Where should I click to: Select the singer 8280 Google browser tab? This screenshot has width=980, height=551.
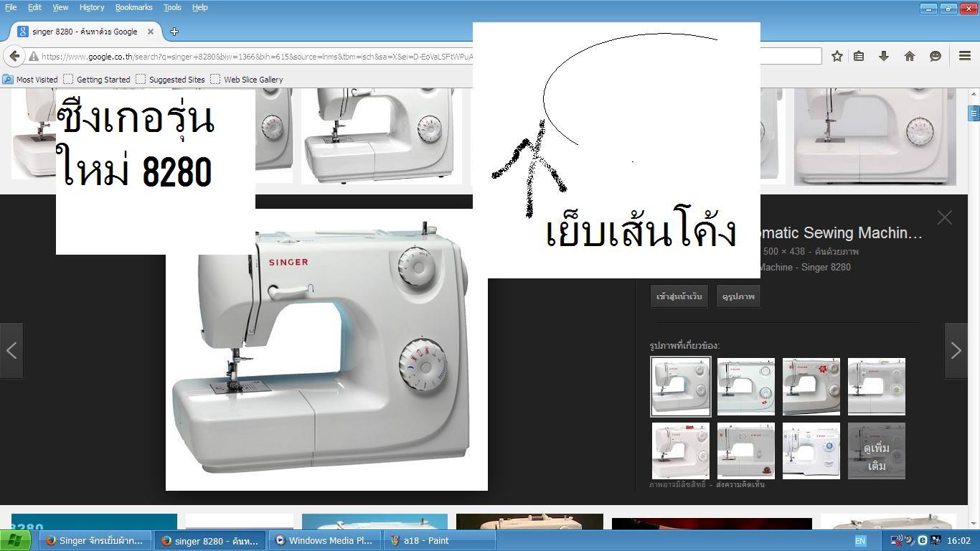click(x=85, y=32)
